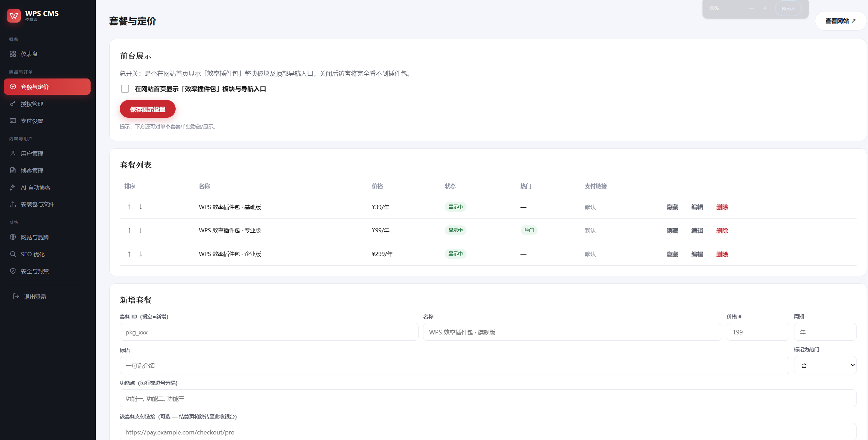Open 安全与封禁 page
The width and height of the screenshot is (868, 440).
click(47, 271)
